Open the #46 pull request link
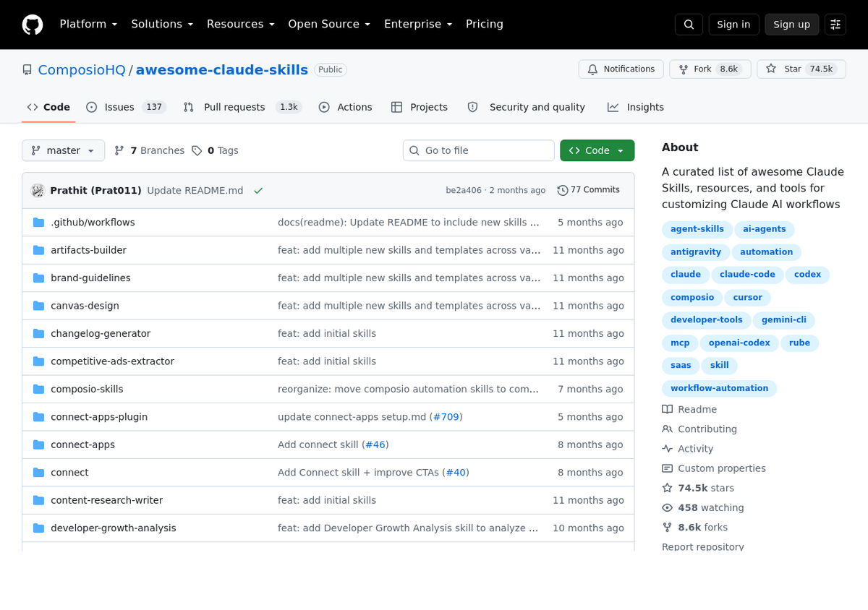Screen dimensions: 868x610 pos(375,445)
